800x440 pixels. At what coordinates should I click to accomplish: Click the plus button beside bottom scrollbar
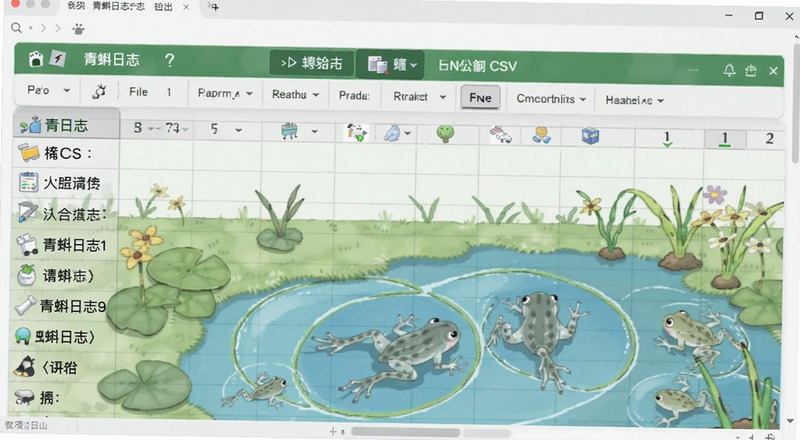pyautogui.click(x=333, y=431)
